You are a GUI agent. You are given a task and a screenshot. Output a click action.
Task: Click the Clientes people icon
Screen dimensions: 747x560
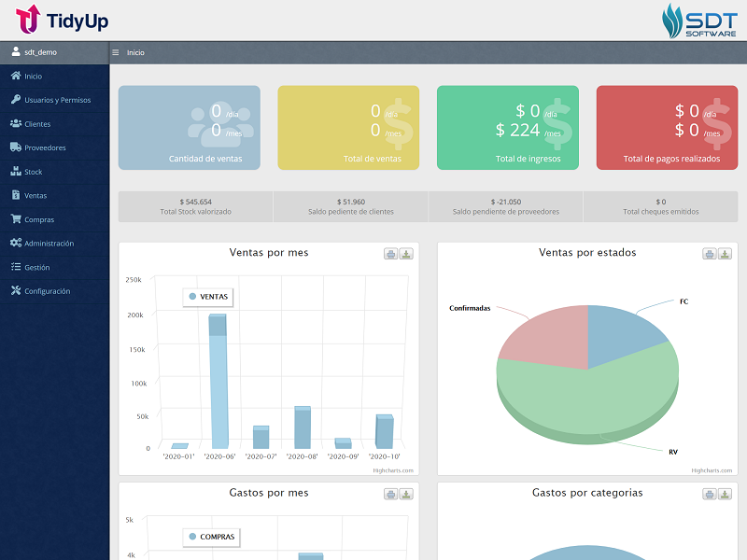pyautogui.click(x=16, y=123)
